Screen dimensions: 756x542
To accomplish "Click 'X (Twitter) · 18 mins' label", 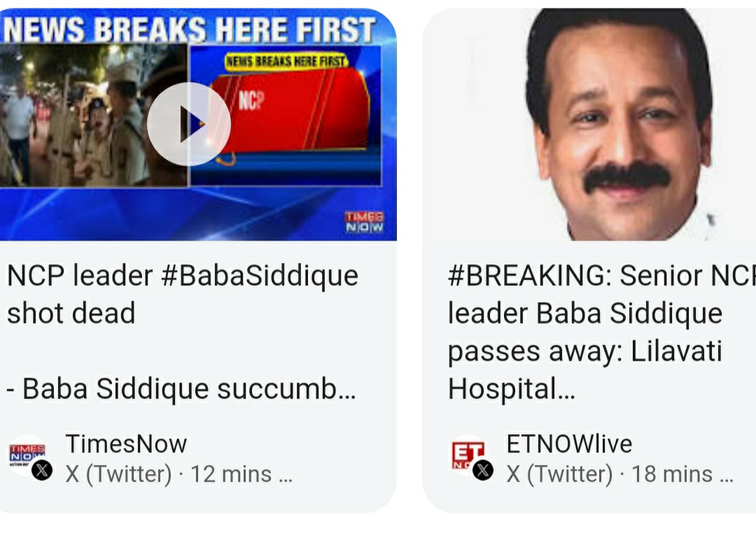I will [x=620, y=474].
